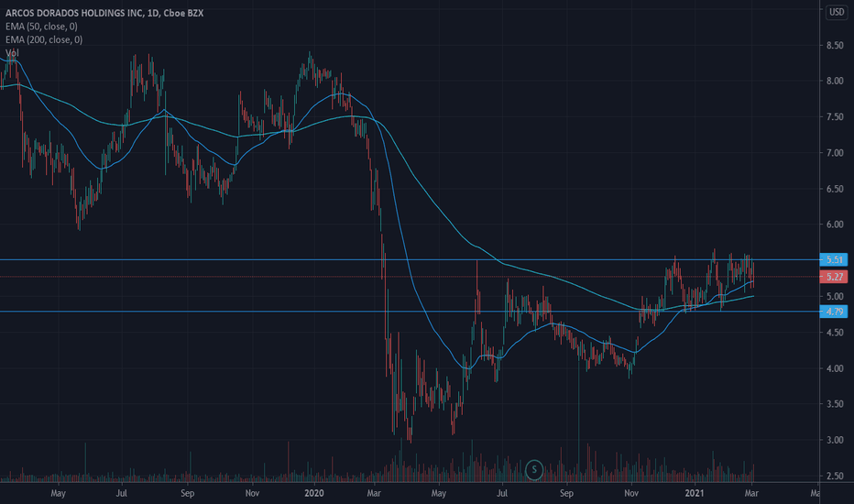Click the Vol indicator label
Image resolution: width=854 pixels, height=504 pixels.
[x=12, y=52]
